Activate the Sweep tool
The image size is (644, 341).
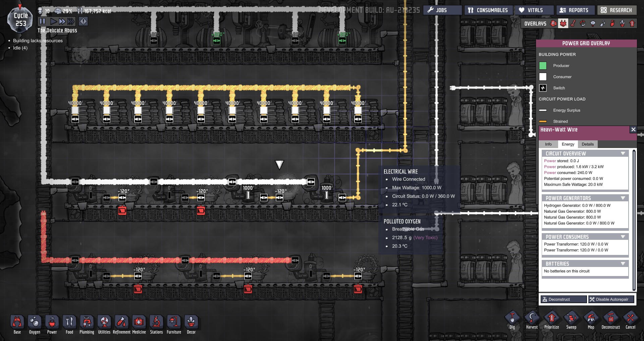[x=571, y=318]
